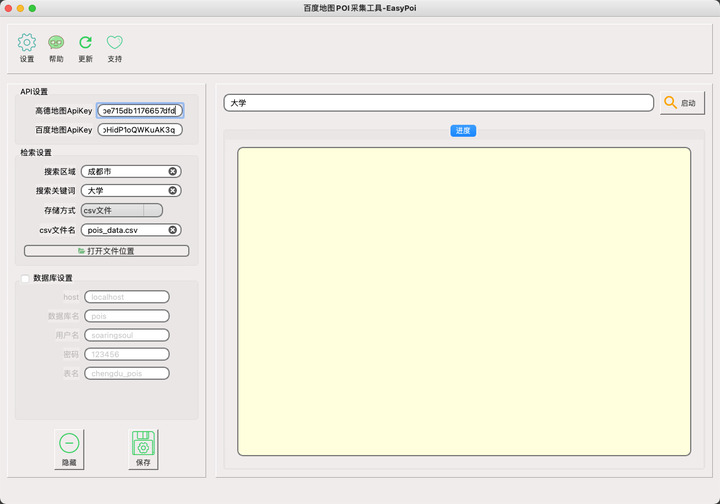Click the 打开文件位置 button
The height and width of the screenshot is (504, 720).
click(107, 251)
